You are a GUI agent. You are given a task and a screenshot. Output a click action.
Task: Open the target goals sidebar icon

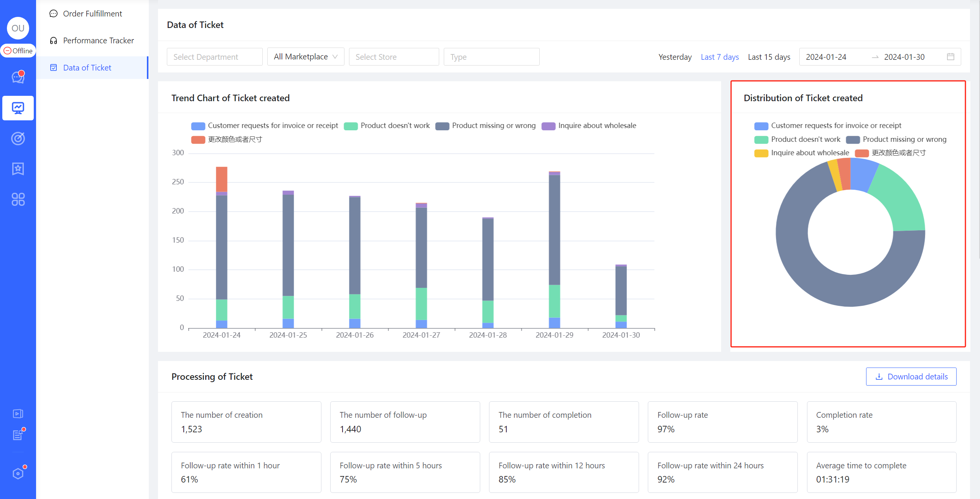click(18, 138)
